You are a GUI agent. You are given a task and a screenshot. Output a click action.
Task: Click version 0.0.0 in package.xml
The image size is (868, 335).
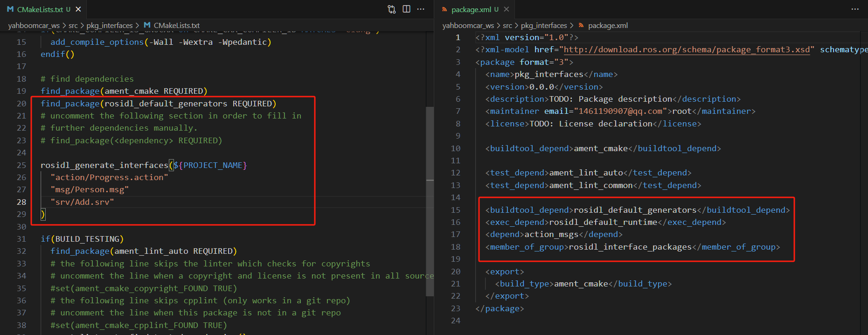[544, 87]
